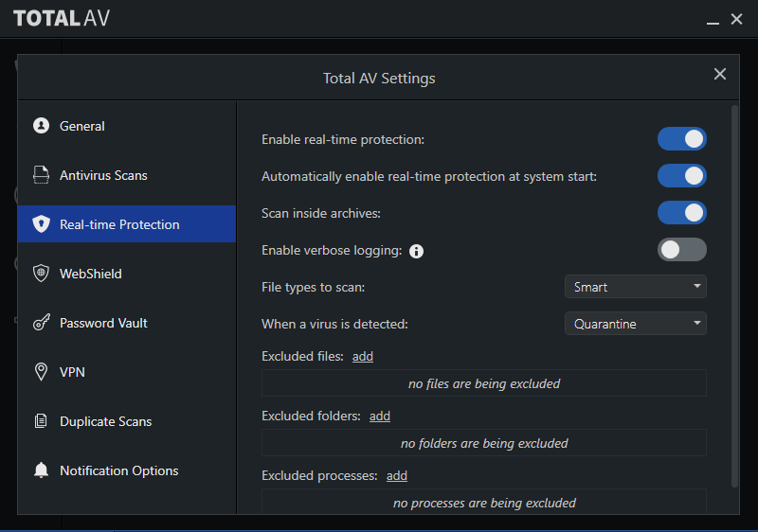Turn off Scan inside archives switch
758x532 pixels.
tap(681, 213)
